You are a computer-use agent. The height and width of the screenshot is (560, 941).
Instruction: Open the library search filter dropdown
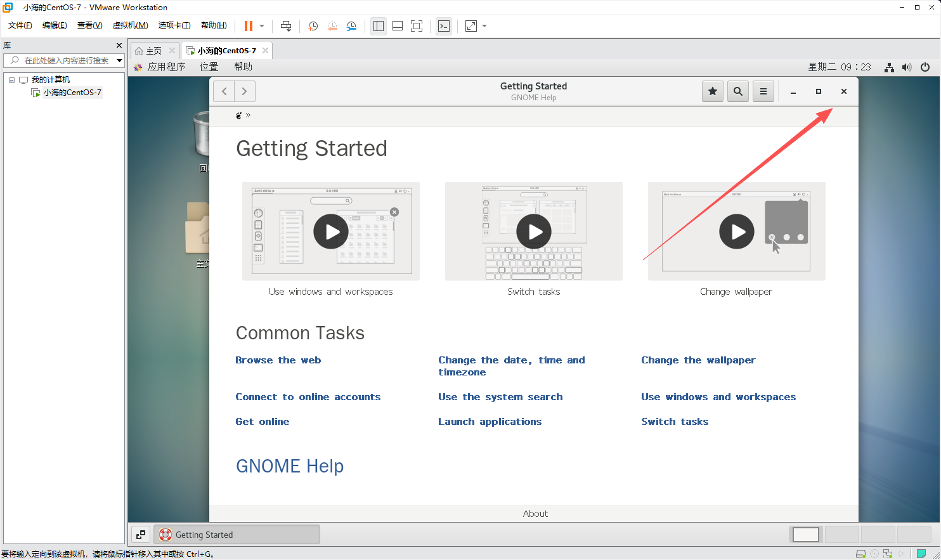click(x=119, y=60)
